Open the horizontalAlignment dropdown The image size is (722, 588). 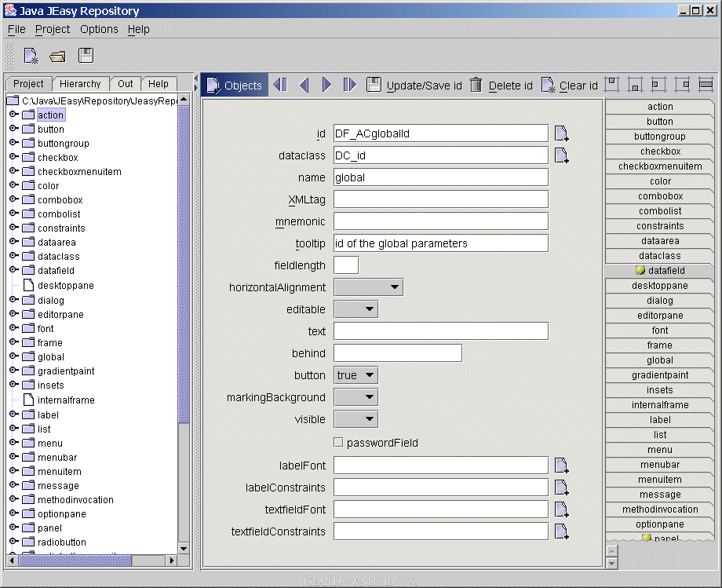pyautogui.click(x=369, y=287)
